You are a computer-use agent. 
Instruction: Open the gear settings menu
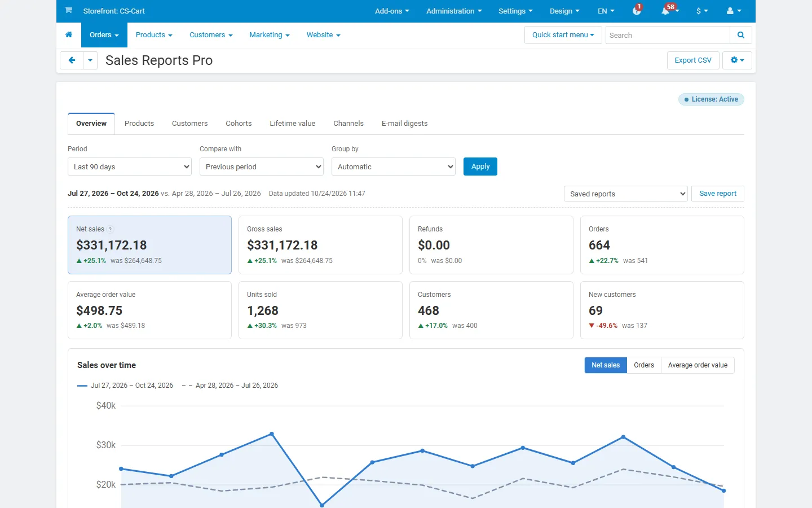pos(737,60)
